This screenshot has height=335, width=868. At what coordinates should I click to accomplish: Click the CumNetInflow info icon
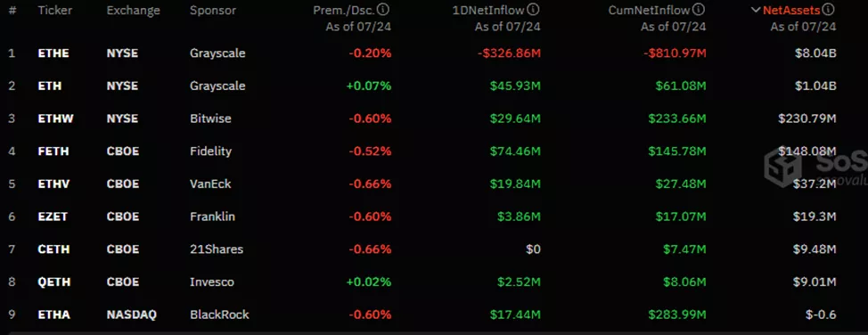(700, 10)
